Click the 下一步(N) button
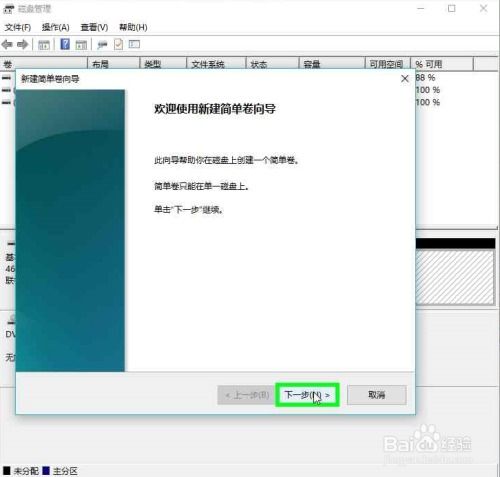Screen dimensions: 500x477 (307, 395)
